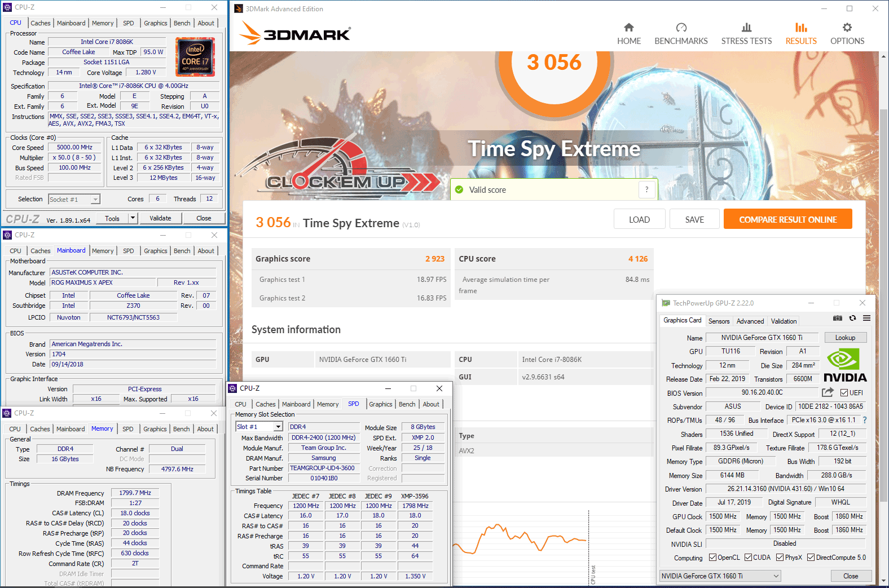Click the Bus Interface question mark icon

[865, 420]
